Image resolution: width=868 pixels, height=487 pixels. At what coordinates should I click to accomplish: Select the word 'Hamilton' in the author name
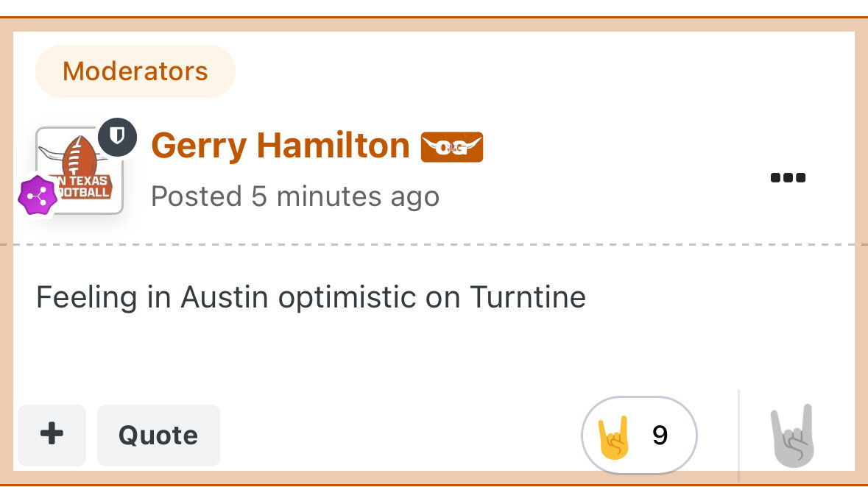pos(333,146)
